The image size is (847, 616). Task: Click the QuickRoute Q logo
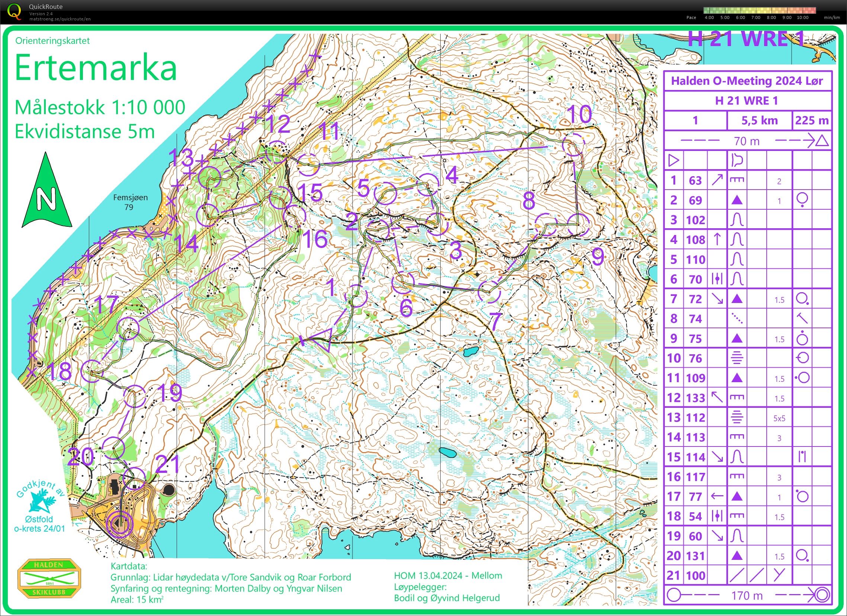point(15,11)
